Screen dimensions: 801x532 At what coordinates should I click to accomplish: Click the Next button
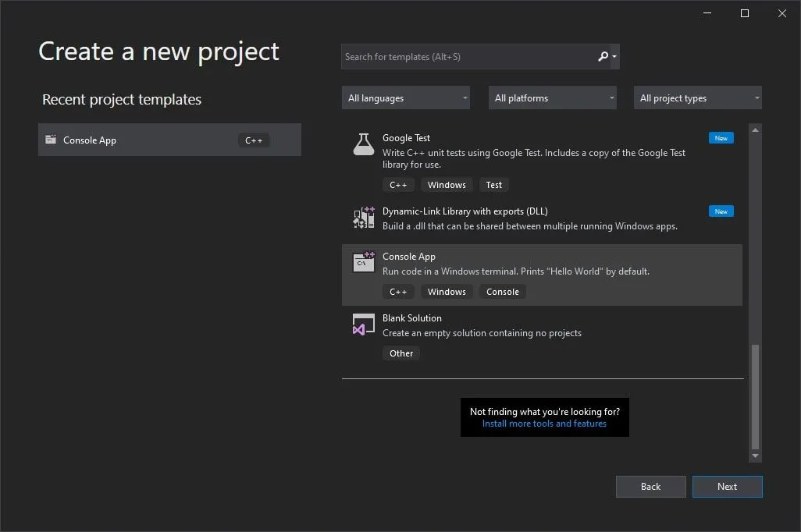pos(727,486)
